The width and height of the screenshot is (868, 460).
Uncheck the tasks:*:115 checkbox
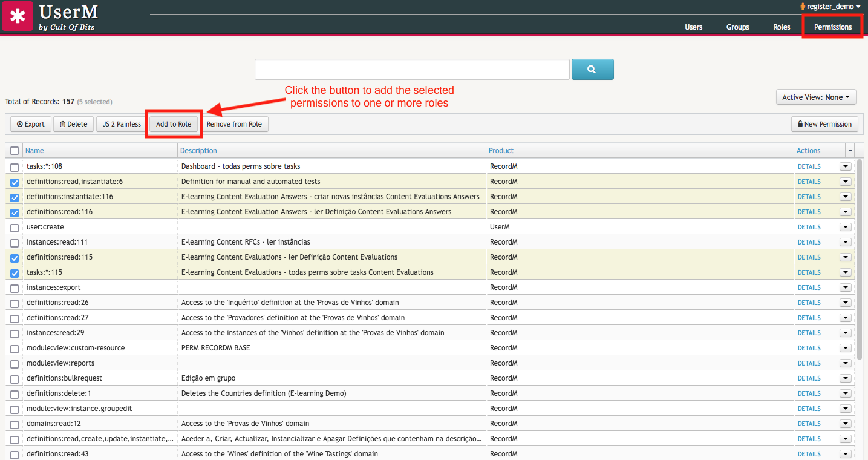15,273
